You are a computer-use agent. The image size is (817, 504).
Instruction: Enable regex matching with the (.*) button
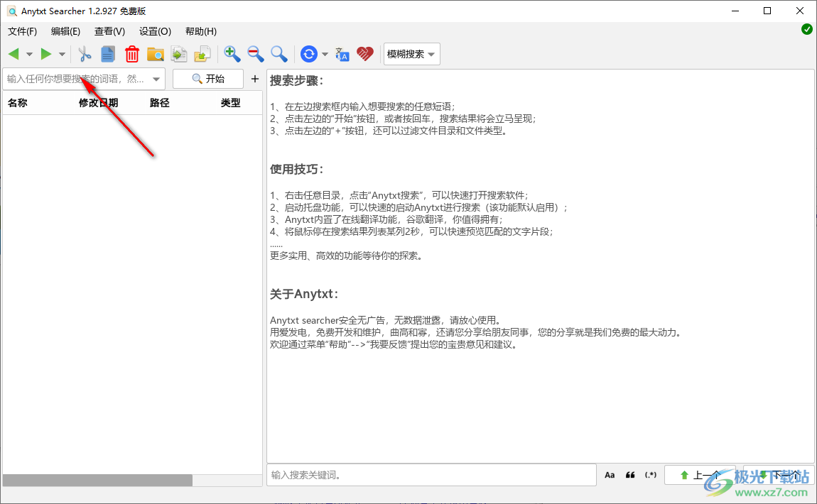point(650,474)
